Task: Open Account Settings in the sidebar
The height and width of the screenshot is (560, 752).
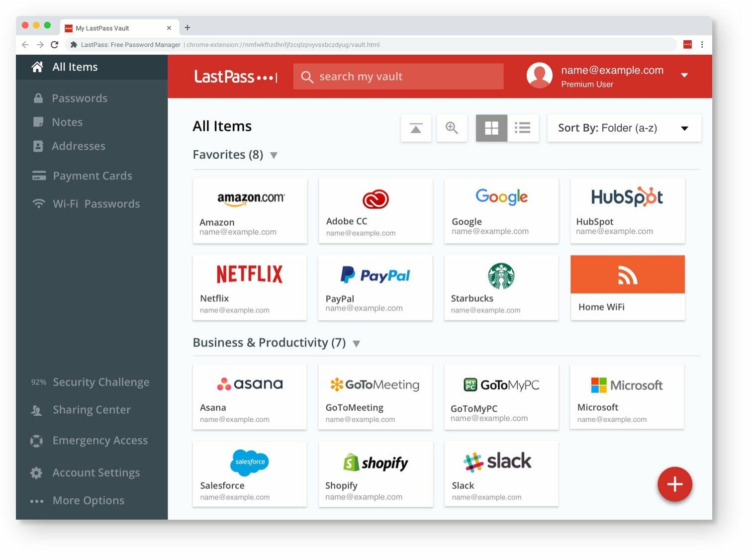Action: pyautogui.click(x=96, y=472)
